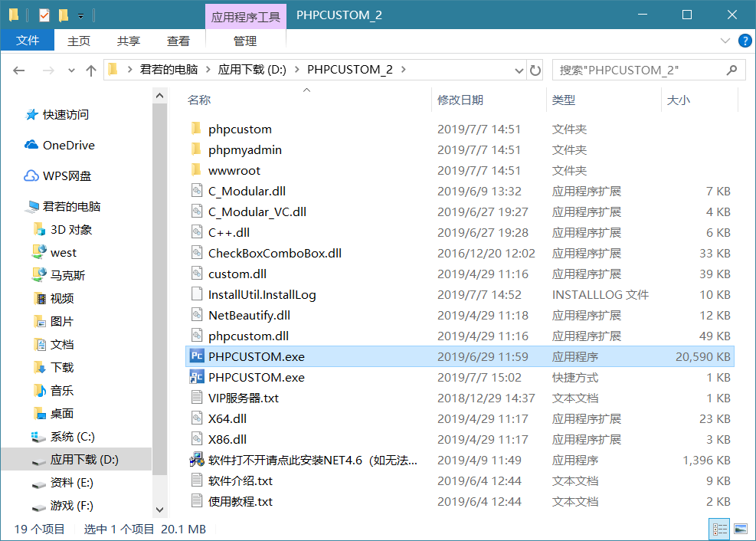Sort files by the 修改日期 column header
Image resolution: width=756 pixels, height=541 pixels.
tap(460, 100)
